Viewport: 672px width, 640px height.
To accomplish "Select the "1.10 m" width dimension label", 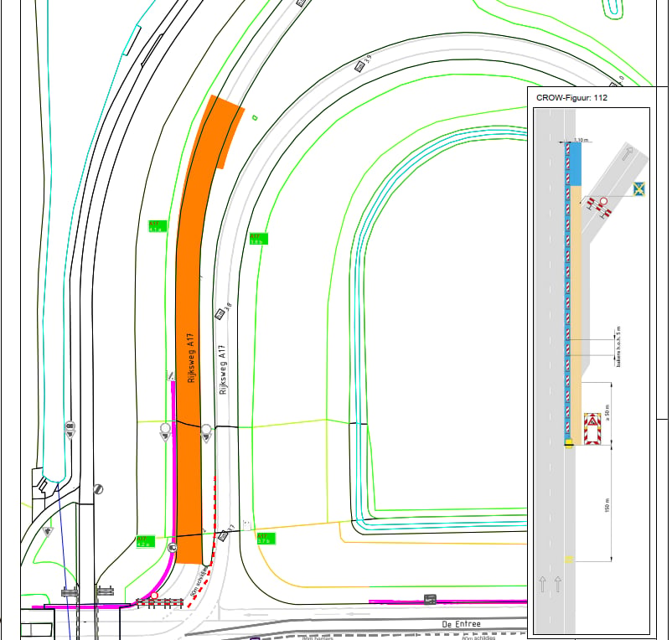I will (x=582, y=140).
